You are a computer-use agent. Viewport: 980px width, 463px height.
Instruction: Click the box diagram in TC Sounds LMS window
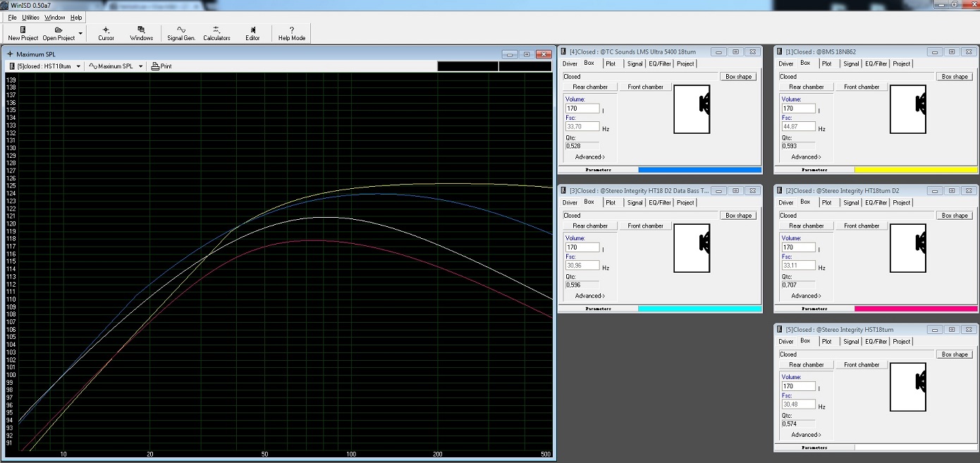tap(692, 109)
